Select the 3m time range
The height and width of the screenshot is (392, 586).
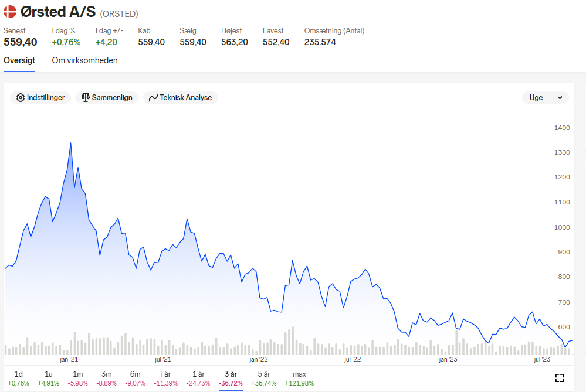pyautogui.click(x=107, y=378)
